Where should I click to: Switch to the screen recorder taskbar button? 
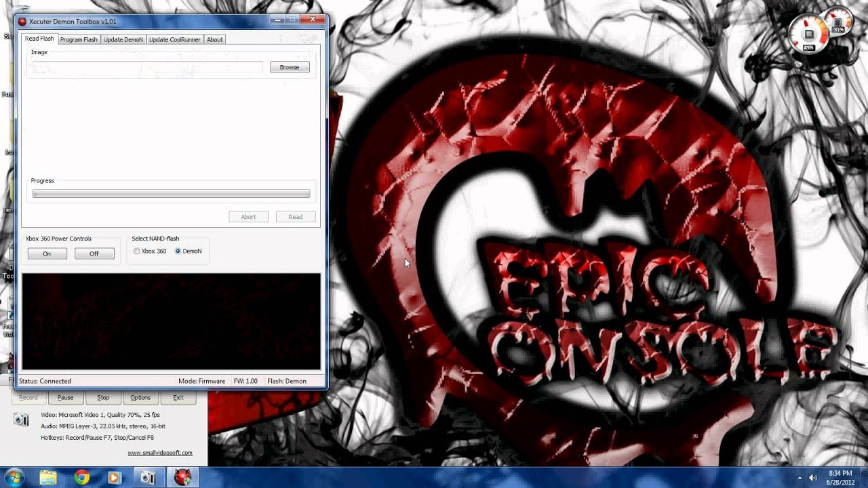point(148,478)
